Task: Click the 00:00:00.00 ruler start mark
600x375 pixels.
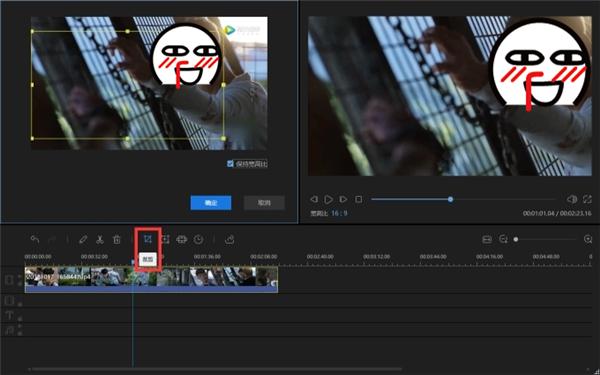Action: click(38, 257)
